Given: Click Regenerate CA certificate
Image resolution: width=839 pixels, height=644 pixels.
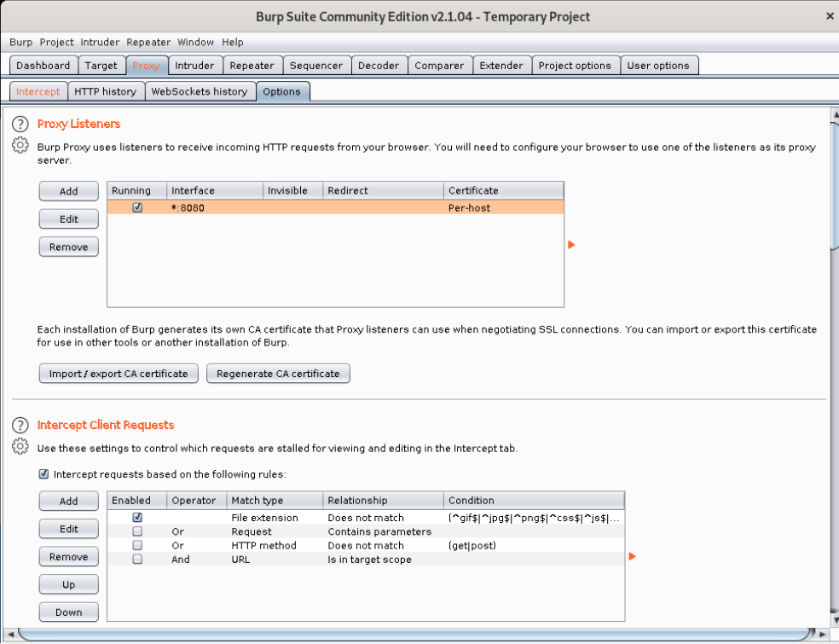Looking at the screenshot, I should (278, 374).
